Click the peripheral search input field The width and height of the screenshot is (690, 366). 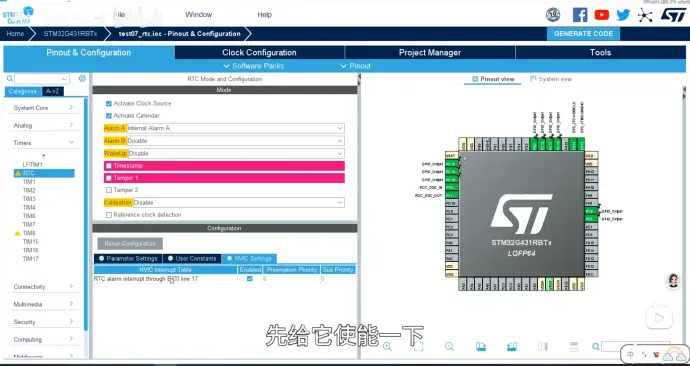coord(42,79)
